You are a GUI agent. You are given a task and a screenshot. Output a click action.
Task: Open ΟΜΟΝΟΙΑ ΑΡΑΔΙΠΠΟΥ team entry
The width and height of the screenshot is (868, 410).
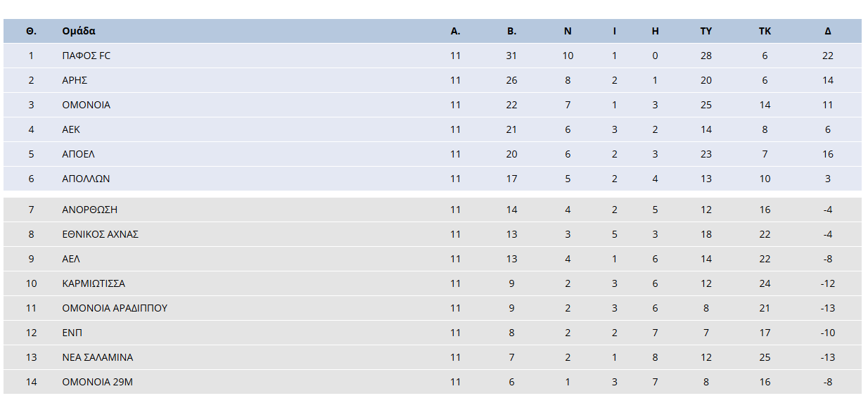coord(115,308)
